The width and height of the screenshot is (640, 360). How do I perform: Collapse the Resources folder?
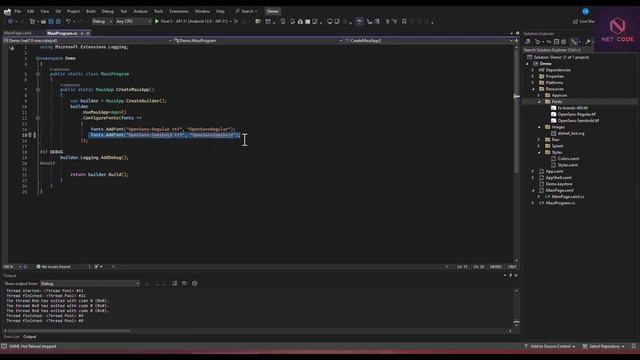click(x=533, y=89)
